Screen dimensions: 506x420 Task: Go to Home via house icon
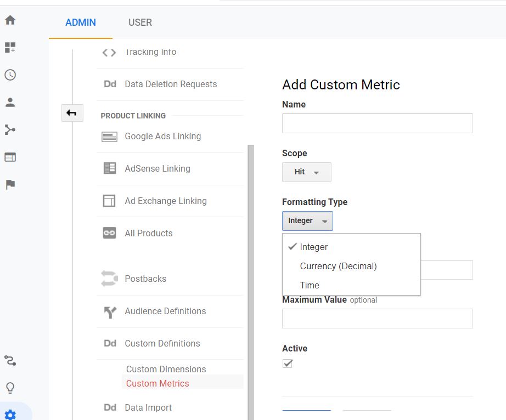pyautogui.click(x=10, y=20)
